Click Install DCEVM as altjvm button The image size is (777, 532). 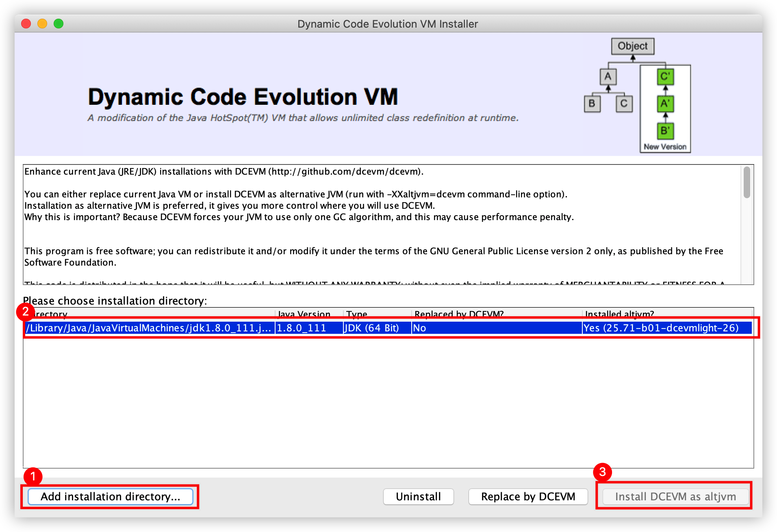coord(675,497)
